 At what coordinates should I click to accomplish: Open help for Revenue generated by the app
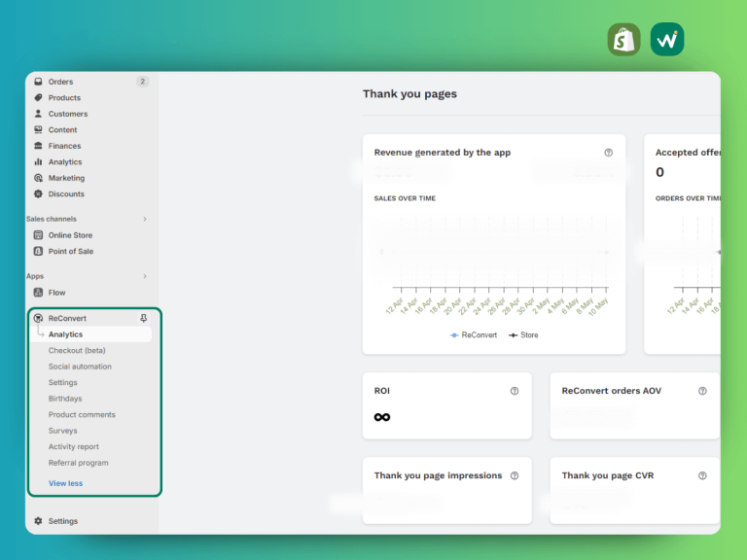(608, 153)
